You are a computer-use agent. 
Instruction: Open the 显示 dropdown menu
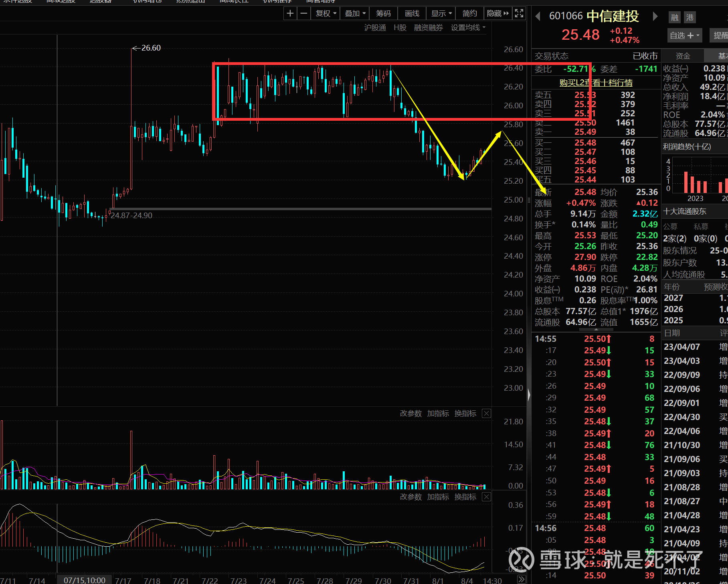click(441, 13)
